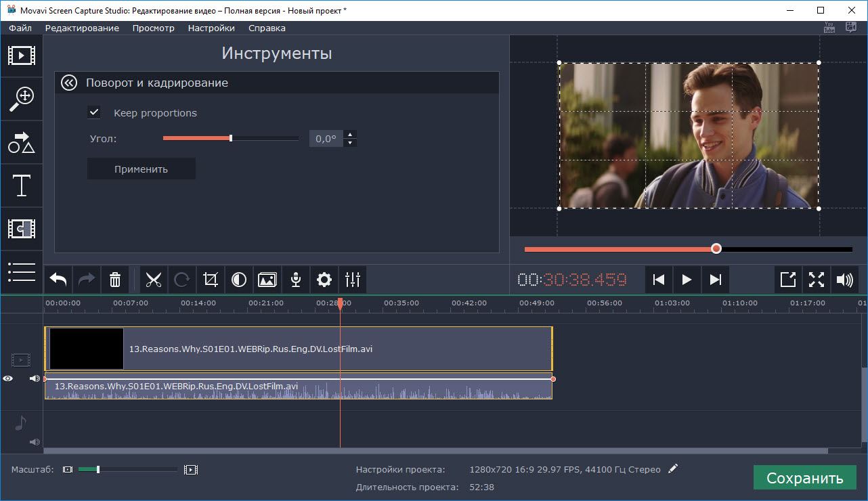Edit project settings with pencil icon

[x=672, y=469]
